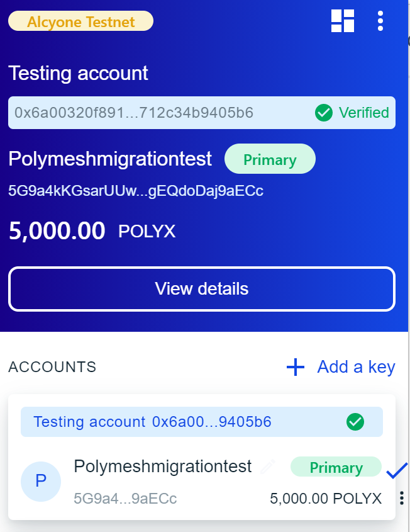Image resolution: width=410 pixels, height=532 pixels.
Task: Click the green Verified checkmark icon
Action: pyautogui.click(x=323, y=113)
